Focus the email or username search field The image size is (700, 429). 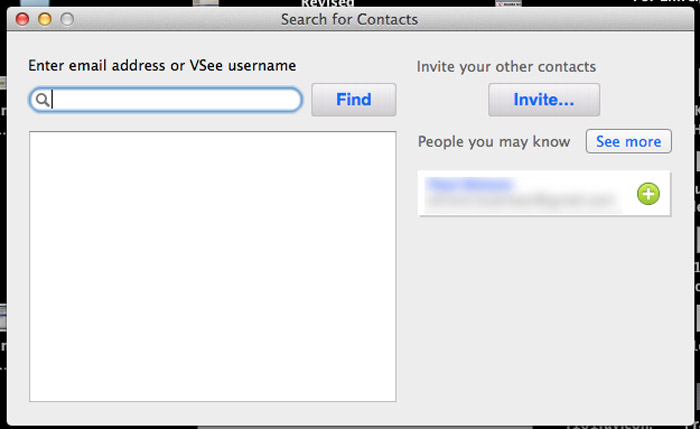[166, 100]
